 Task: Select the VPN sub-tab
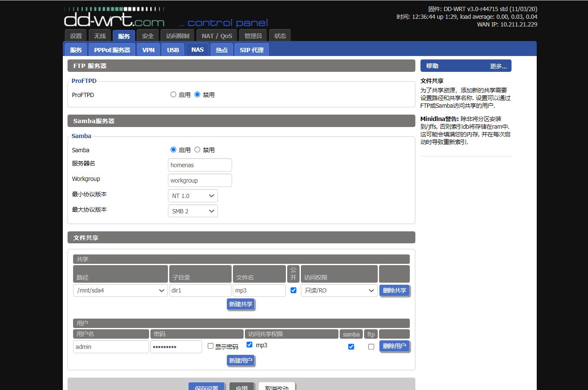pyautogui.click(x=148, y=50)
